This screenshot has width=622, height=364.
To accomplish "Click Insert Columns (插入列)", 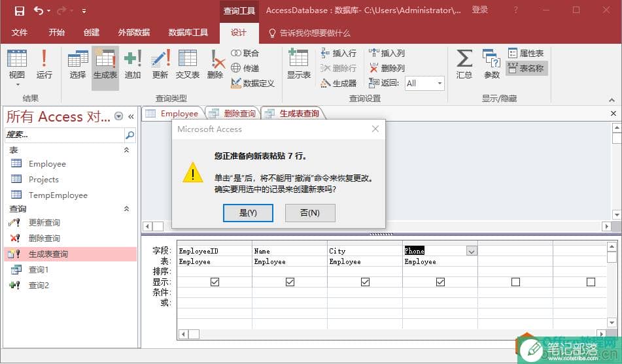I will click(x=387, y=53).
